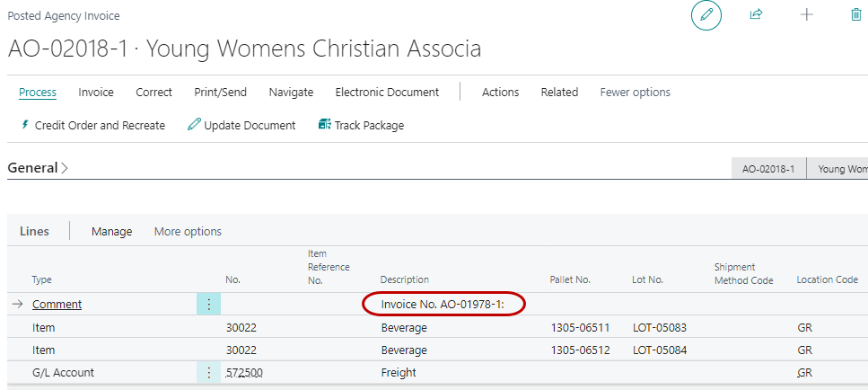Click Track Package action
Image resolution: width=868 pixels, height=390 pixels.
point(361,126)
